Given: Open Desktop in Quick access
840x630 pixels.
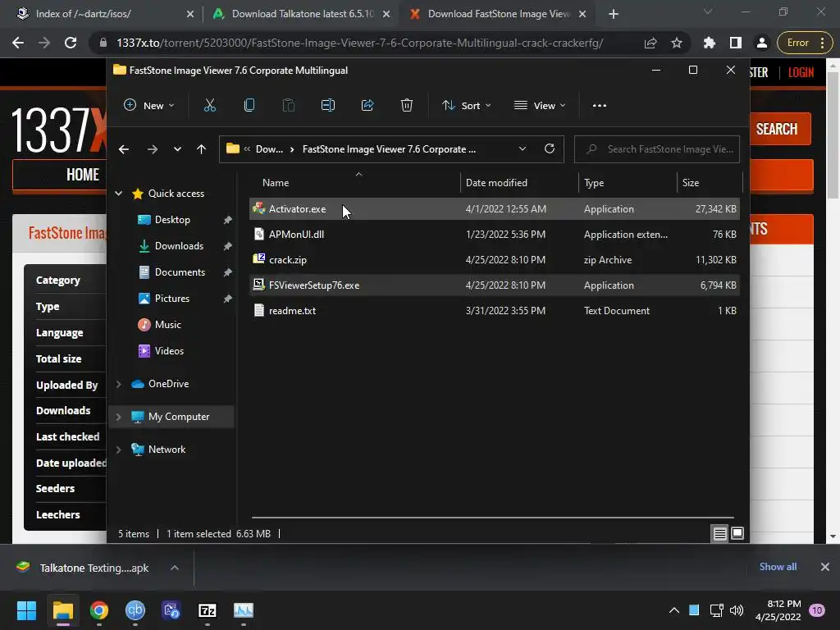Looking at the screenshot, I should [x=172, y=220].
